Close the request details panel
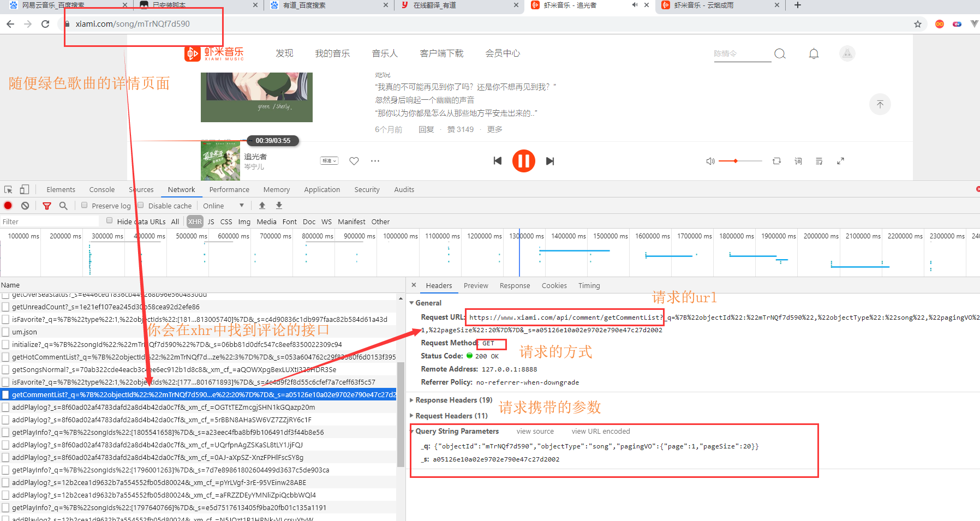 coord(414,285)
